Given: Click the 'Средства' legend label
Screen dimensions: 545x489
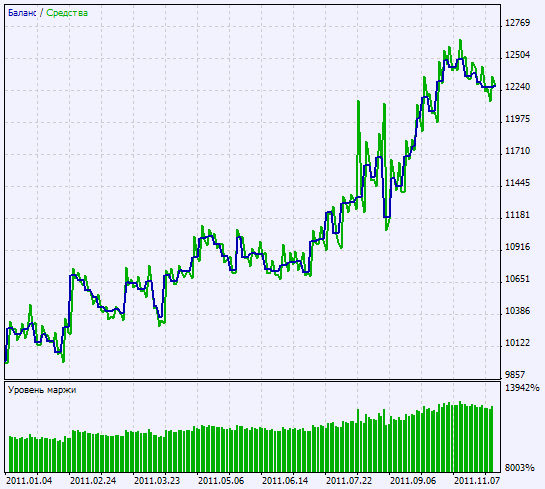Looking at the screenshot, I should [x=67, y=13].
